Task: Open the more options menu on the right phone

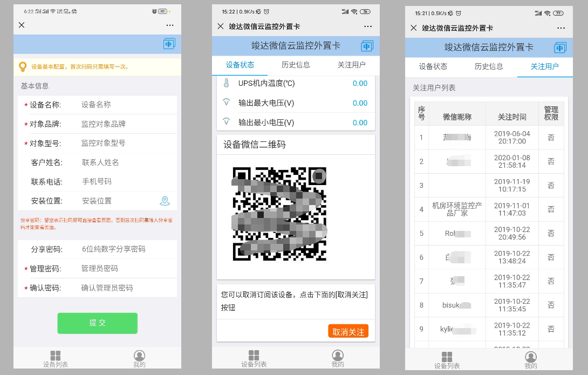Action: (x=561, y=28)
